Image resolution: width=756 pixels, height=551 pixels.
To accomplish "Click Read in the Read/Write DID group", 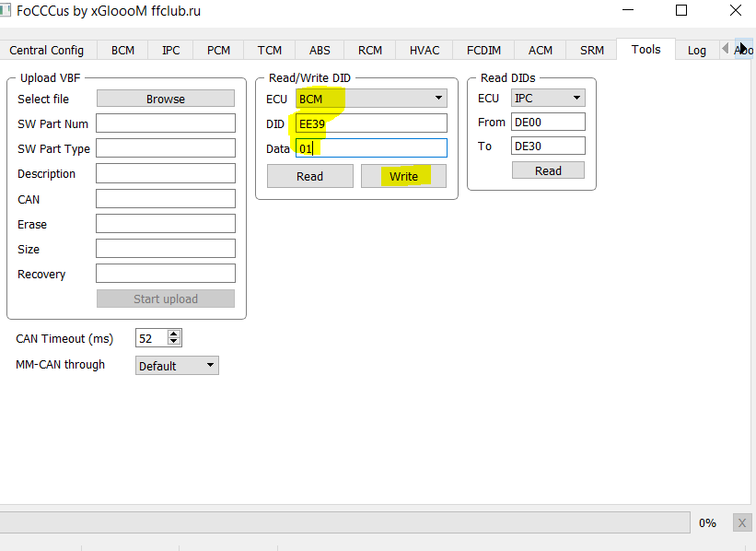I will pos(309,176).
